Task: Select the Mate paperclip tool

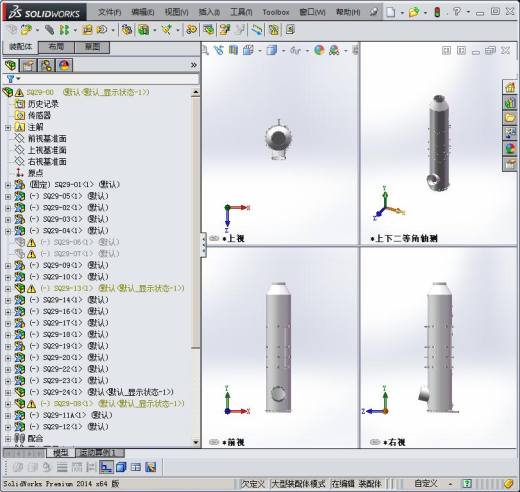Action: [x=49, y=30]
